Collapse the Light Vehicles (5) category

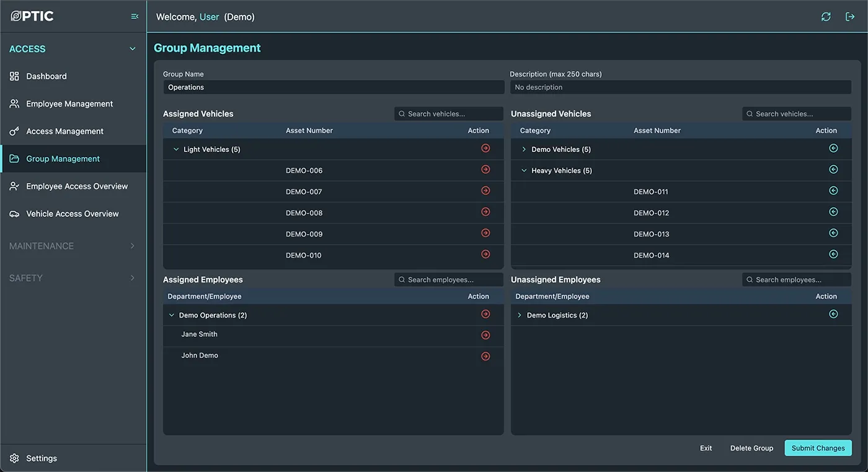176,149
